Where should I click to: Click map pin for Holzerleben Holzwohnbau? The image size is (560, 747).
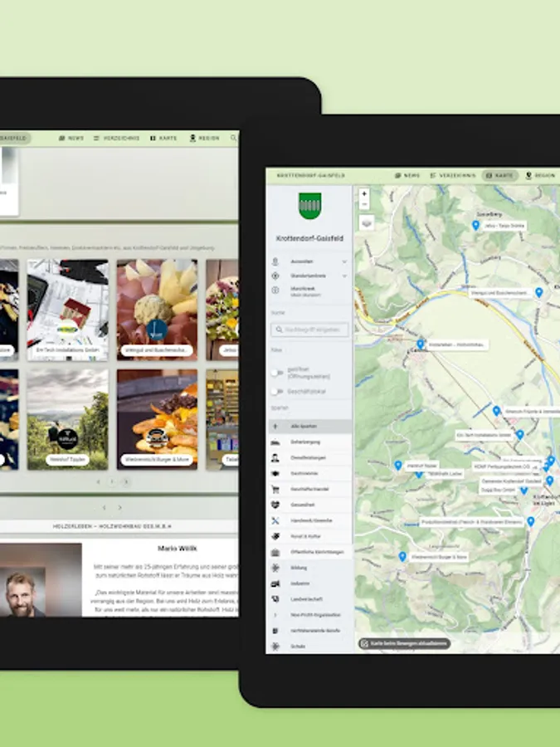tap(421, 344)
